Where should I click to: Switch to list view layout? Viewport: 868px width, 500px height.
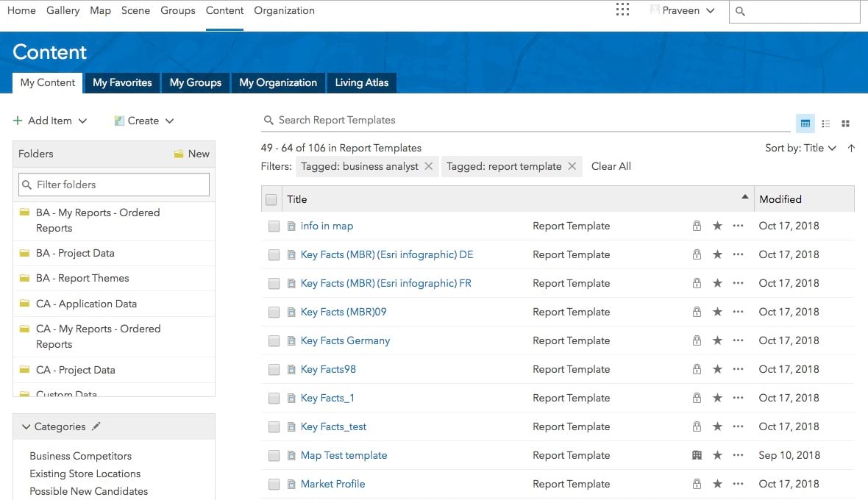coord(825,124)
